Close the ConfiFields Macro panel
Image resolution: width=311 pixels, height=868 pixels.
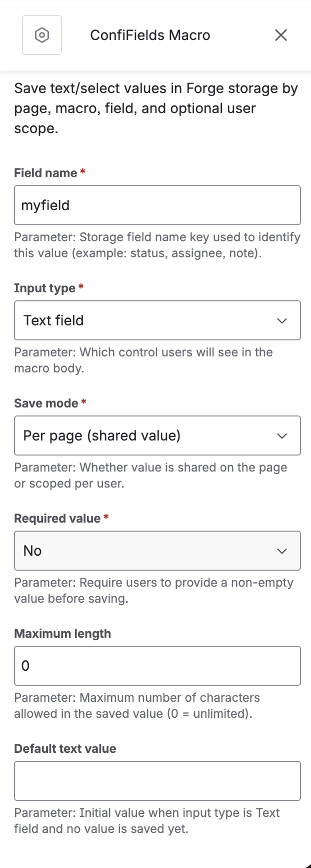coord(281,35)
